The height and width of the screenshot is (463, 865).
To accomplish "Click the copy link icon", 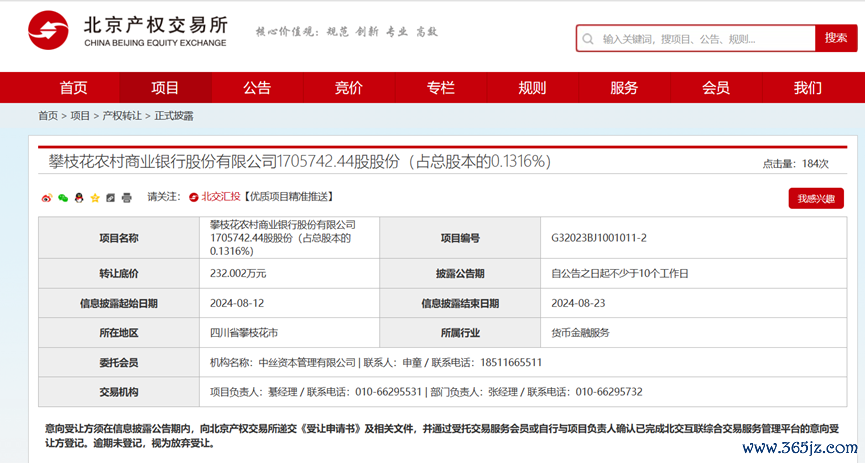I will click(x=110, y=198).
